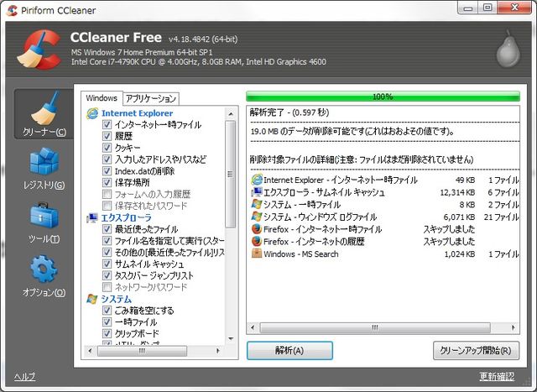Viewport: 537px width, 392px height.
Task: Click the Piriform pear icon
Action: (x=508, y=49)
